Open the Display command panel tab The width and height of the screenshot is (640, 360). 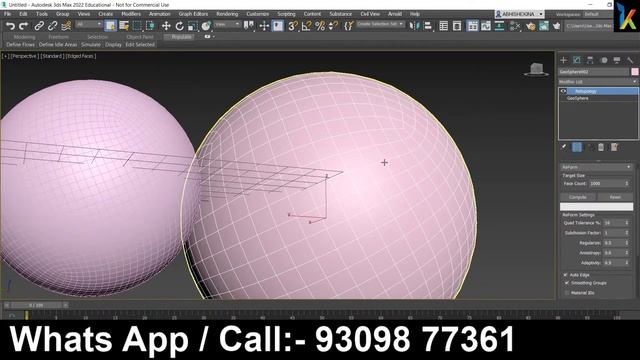(x=617, y=60)
